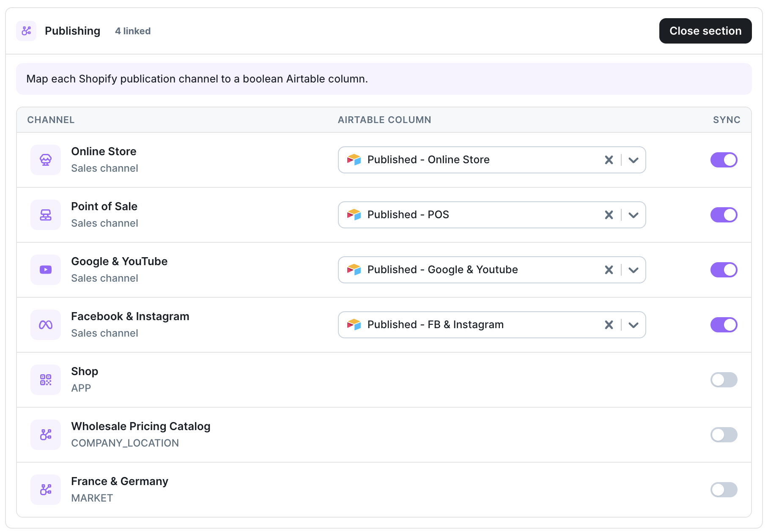Click Sales channel label under Google & YouTube
The width and height of the screenshot is (768, 532).
[104, 278]
